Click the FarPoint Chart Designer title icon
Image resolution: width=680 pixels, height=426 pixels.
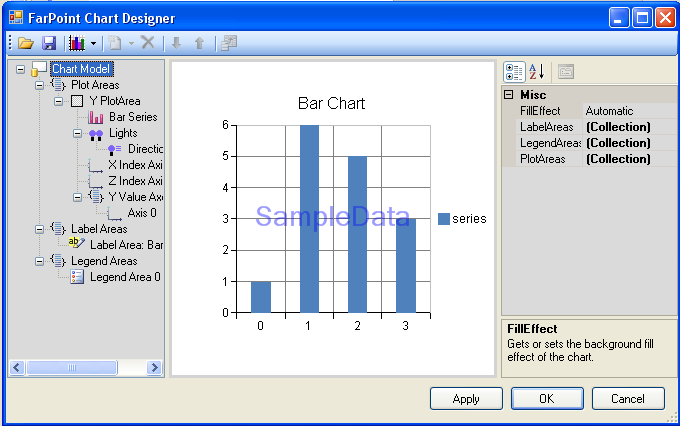point(16,18)
